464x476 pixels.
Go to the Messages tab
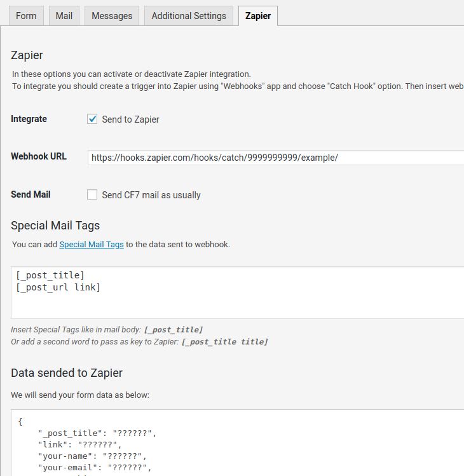pyautogui.click(x=112, y=16)
